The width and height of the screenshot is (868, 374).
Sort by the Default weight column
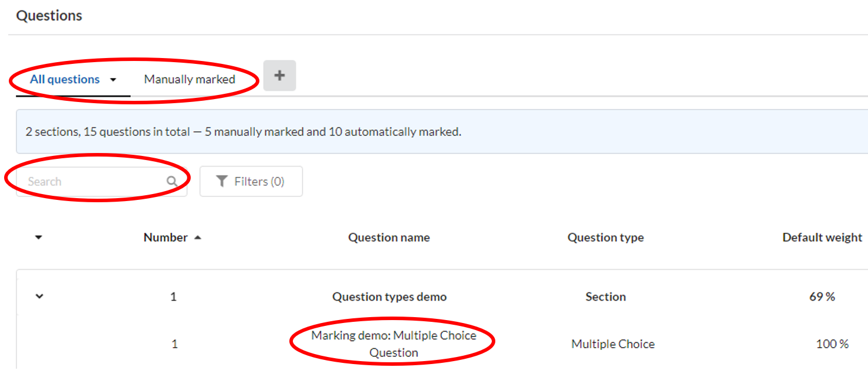(822, 237)
